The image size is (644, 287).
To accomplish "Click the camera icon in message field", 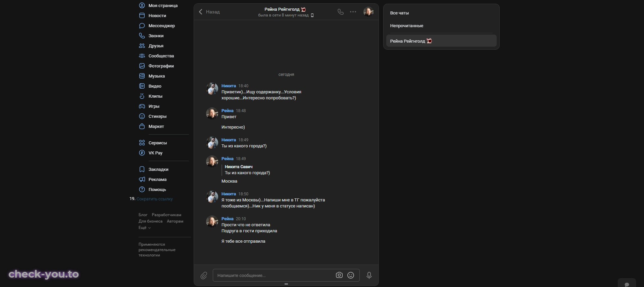I will point(339,275).
